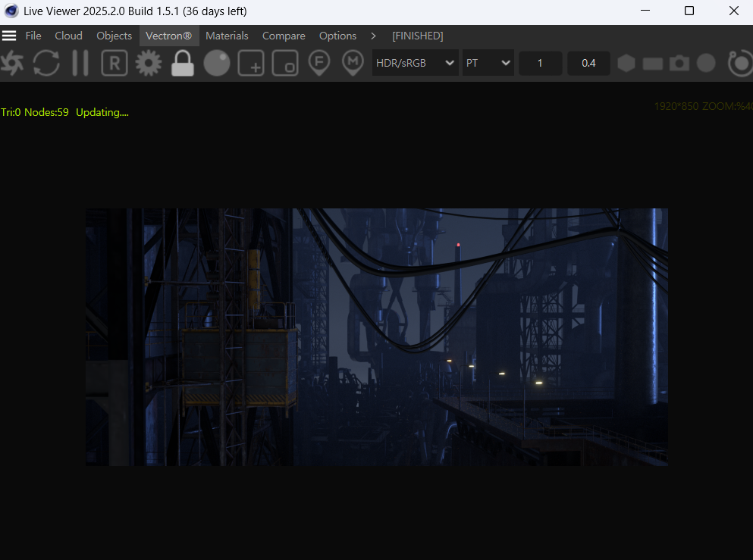Open the Cloud menu
Viewport: 753px width, 560px height.
click(x=69, y=36)
